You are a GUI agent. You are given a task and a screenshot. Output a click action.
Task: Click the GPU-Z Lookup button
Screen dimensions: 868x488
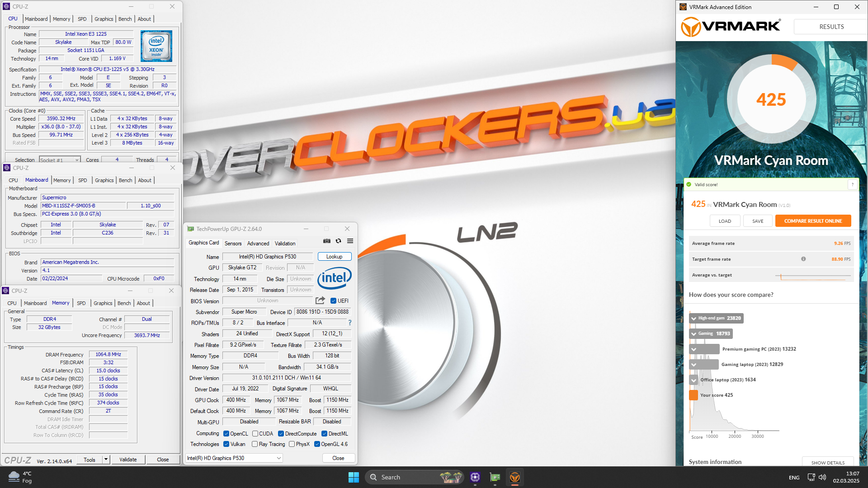point(335,257)
